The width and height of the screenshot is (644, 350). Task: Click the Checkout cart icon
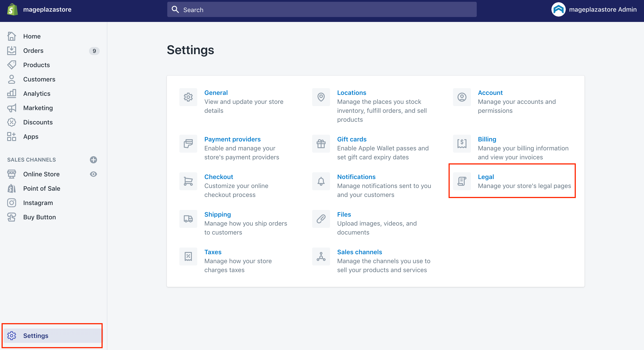click(x=188, y=181)
